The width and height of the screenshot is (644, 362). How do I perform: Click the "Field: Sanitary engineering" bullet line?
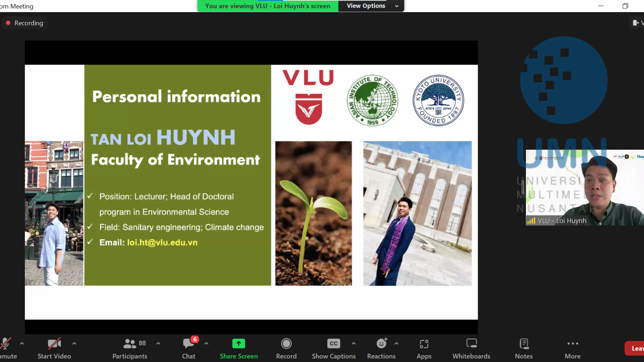(181, 227)
